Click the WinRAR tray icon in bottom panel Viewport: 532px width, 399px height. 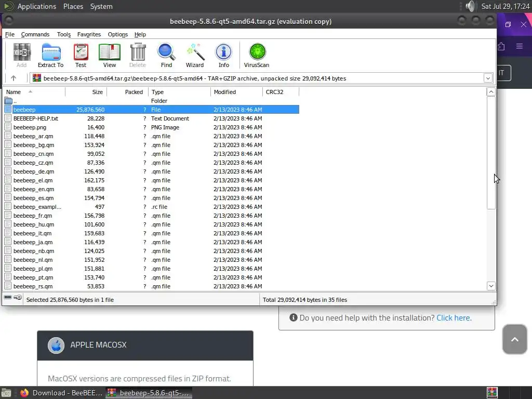pyautogui.click(x=492, y=393)
